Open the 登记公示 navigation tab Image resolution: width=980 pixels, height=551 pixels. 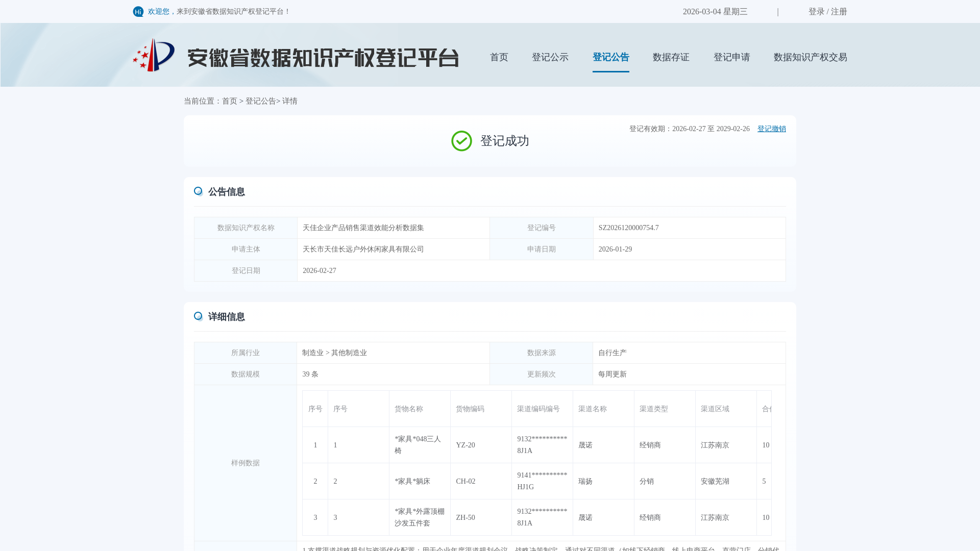pos(550,57)
